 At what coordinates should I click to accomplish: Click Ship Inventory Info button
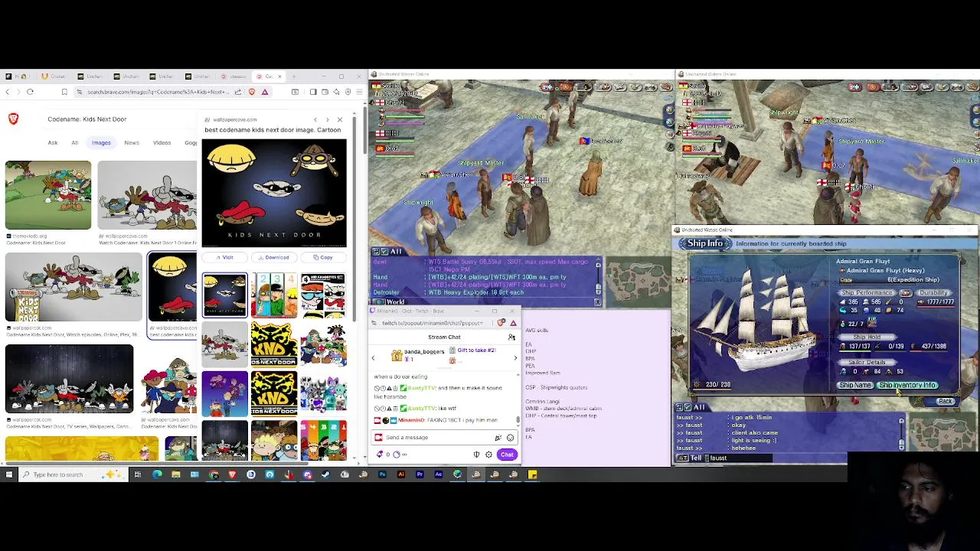(x=907, y=386)
